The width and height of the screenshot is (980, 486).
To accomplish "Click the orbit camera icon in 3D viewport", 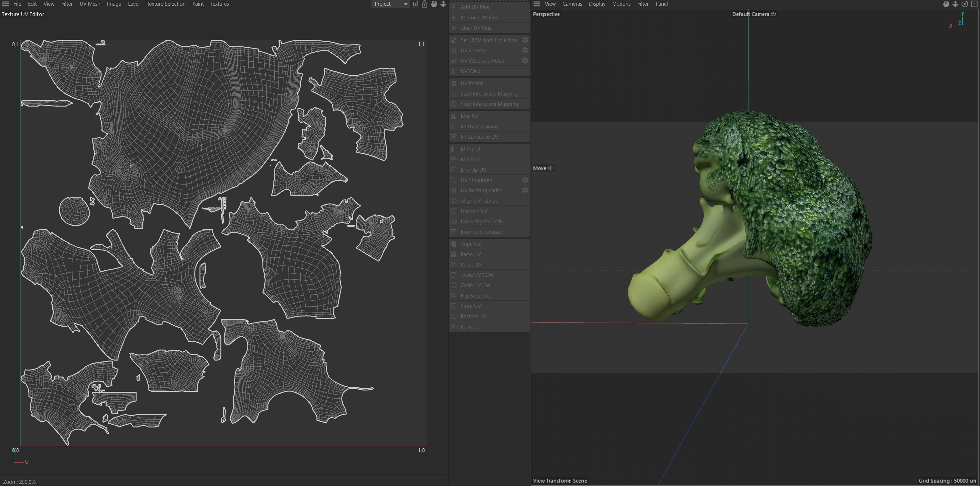I will click(x=964, y=4).
